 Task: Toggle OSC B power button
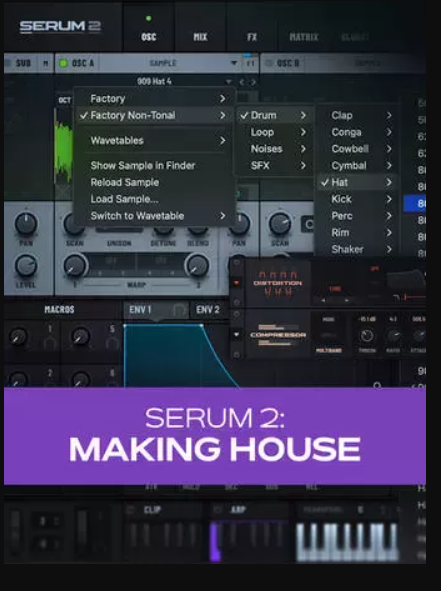[x=268, y=63]
